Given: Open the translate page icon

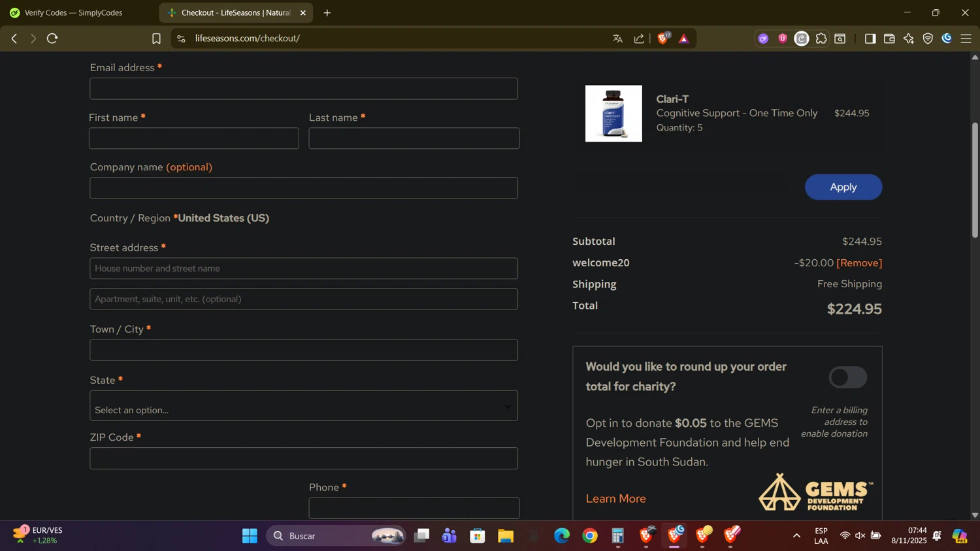Looking at the screenshot, I should (x=617, y=39).
